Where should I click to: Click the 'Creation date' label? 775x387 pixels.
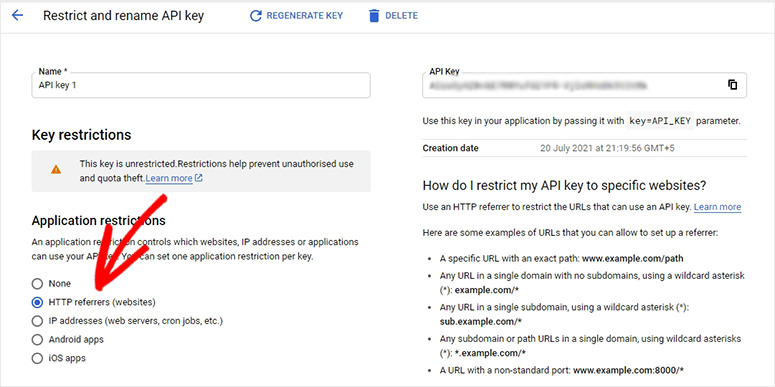coord(450,148)
